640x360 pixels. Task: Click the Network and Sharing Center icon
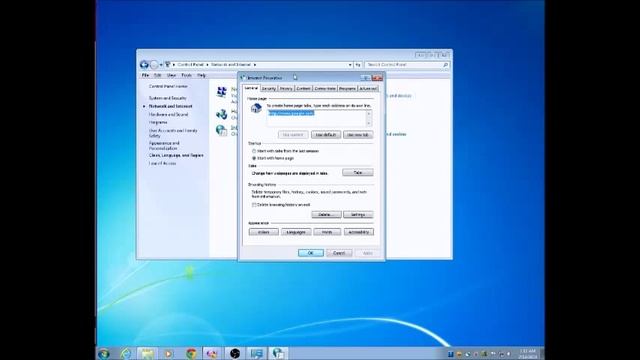(x=222, y=92)
